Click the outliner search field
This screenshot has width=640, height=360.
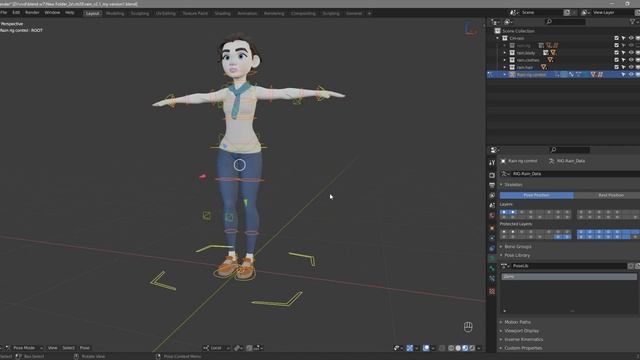[x=565, y=22]
